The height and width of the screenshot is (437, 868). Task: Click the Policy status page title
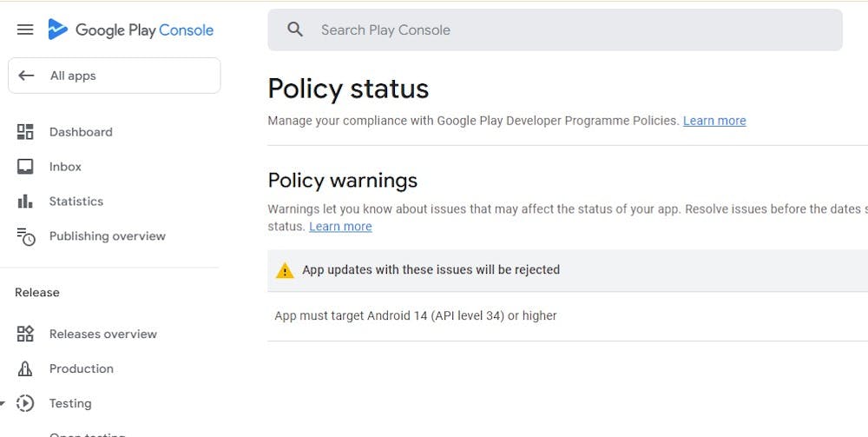pos(348,89)
